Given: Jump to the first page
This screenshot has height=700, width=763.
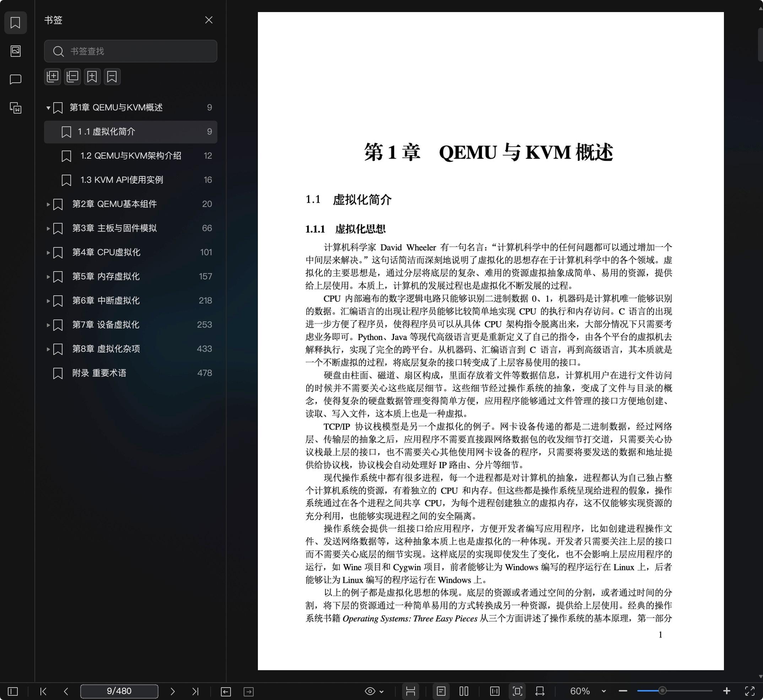Looking at the screenshot, I should [43, 691].
